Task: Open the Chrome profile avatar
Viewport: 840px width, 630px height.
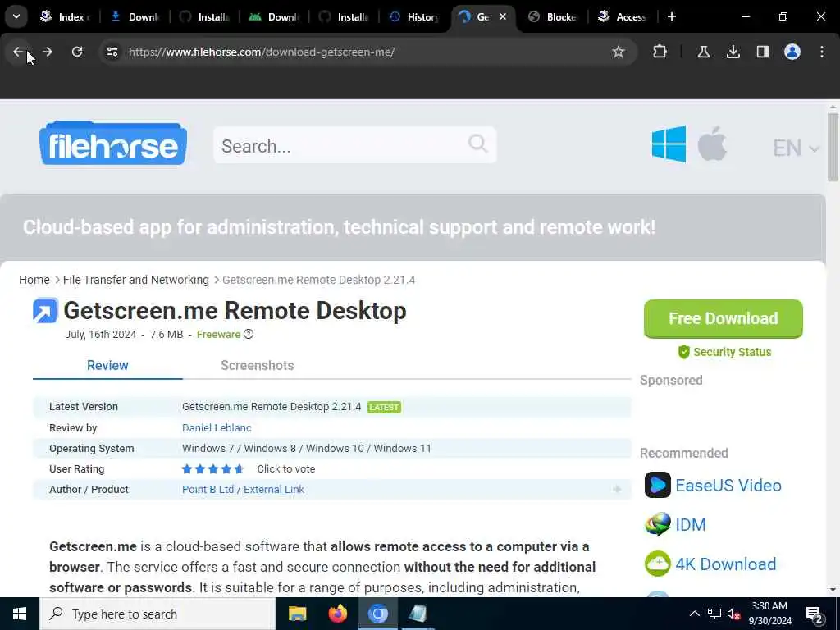Action: click(792, 52)
